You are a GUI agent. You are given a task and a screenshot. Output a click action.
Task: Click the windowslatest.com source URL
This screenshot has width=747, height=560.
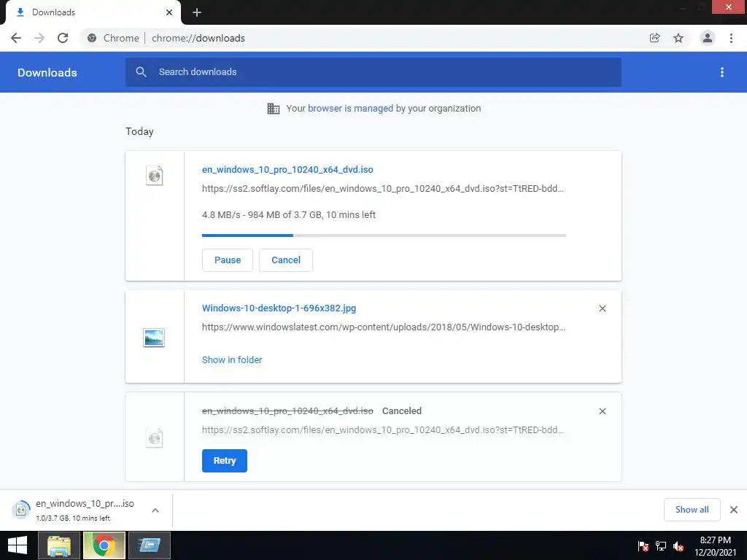coord(384,327)
